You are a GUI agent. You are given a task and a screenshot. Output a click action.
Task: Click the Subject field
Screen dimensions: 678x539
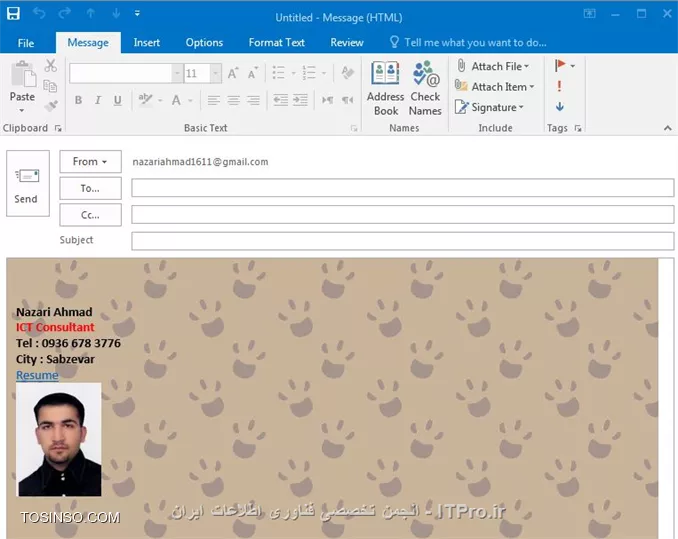[x=403, y=241]
